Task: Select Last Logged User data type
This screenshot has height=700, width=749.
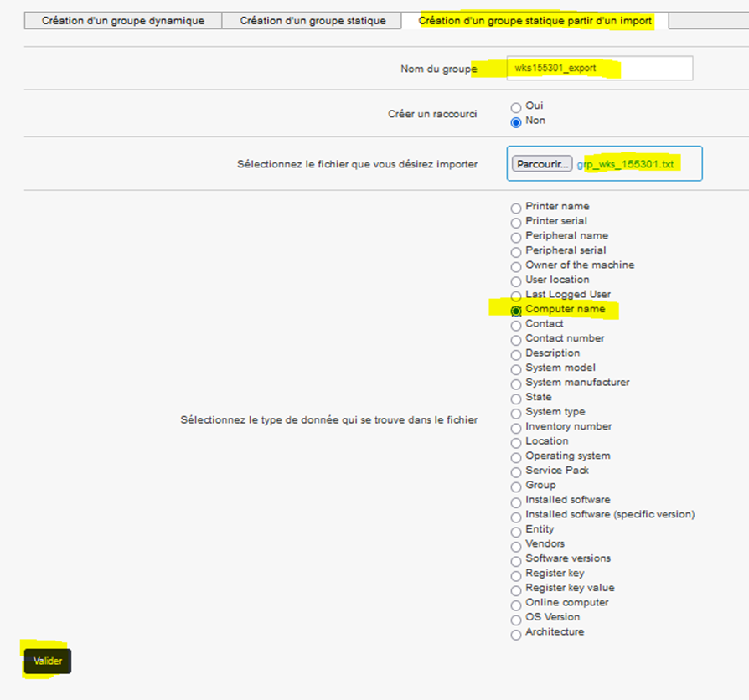Action: click(516, 296)
